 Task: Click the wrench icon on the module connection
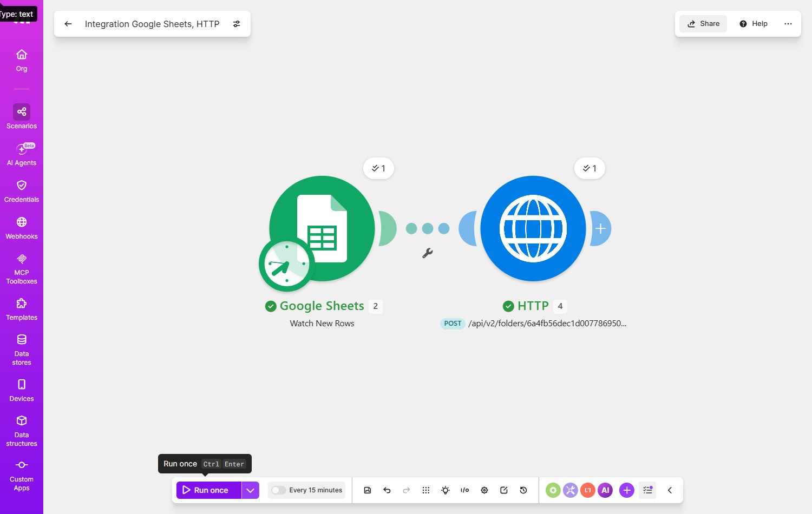coord(428,253)
